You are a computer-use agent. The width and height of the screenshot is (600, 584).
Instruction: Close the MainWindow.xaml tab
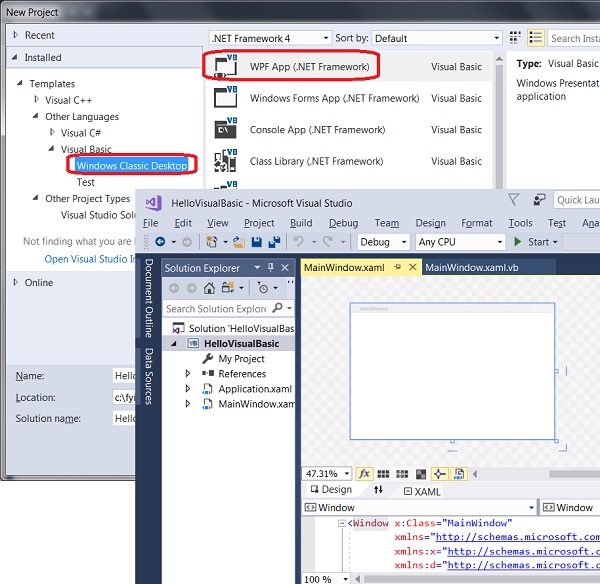click(412, 267)
